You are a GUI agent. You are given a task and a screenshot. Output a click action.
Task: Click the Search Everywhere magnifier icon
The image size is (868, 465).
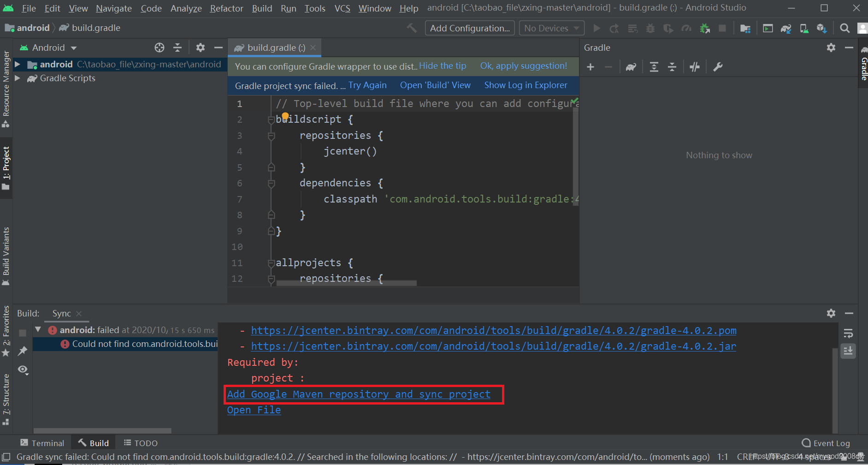(844, 28)
